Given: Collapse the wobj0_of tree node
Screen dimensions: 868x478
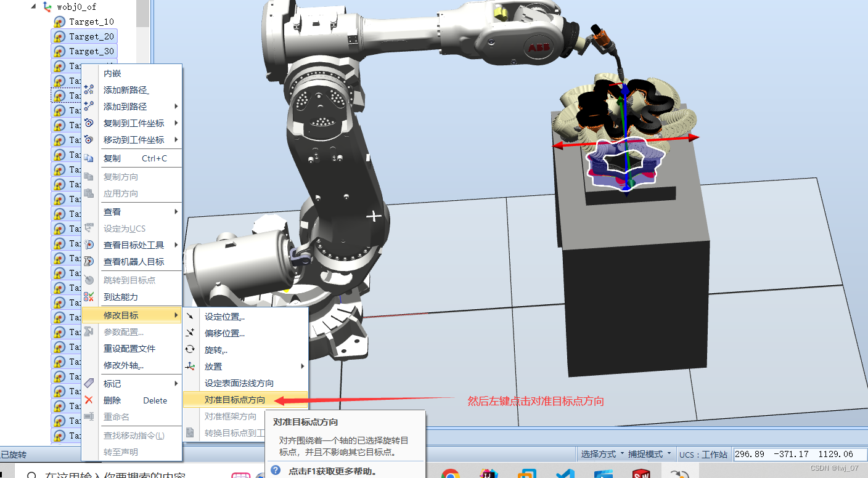Looking at the screenshot, I should [33, 7].
